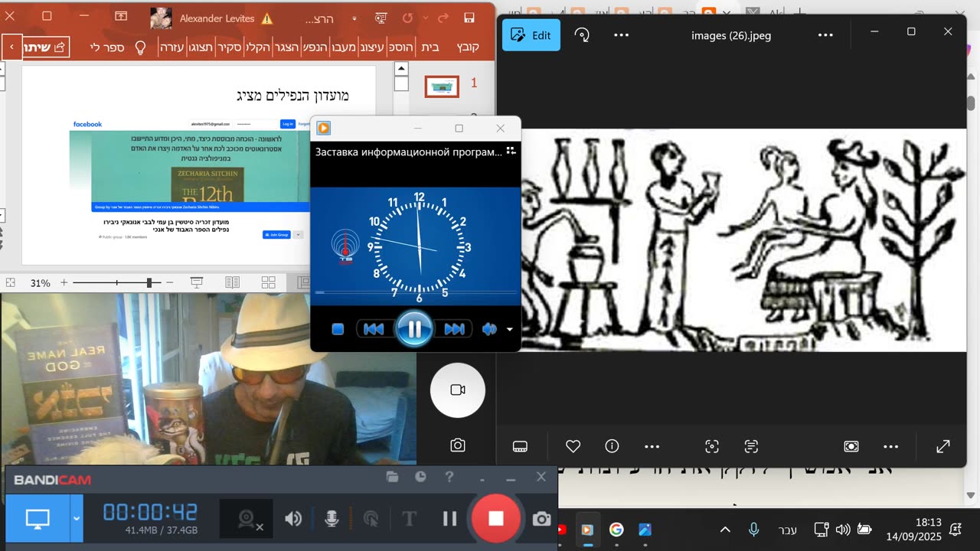Image resolution: width=980 pixels, height=551 pixels.
Task: Open the עיצוב (Design) ribbon tab
Action: [373, 47]
